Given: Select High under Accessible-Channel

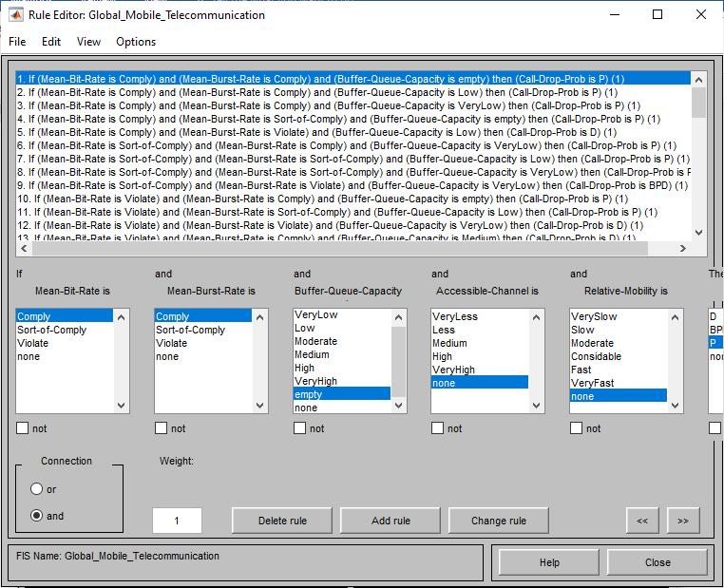Looking at the screenshot, I should click(x=480, y=356).
